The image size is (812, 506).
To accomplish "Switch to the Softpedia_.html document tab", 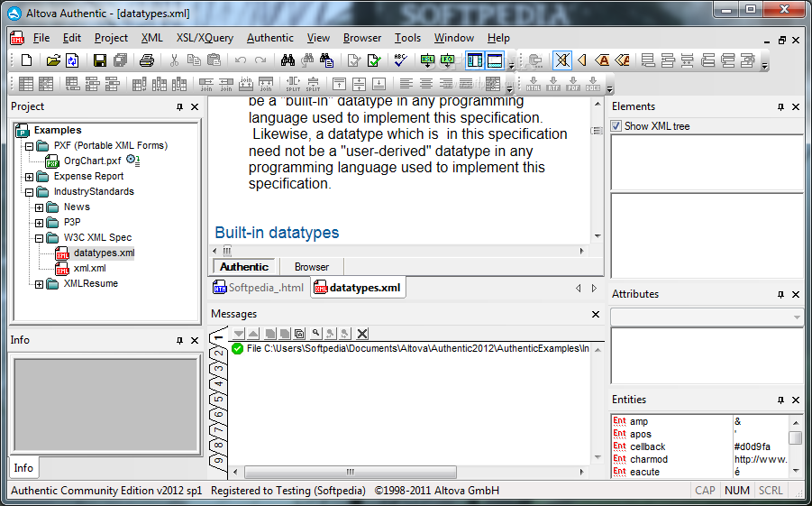I will pos(259,288).
